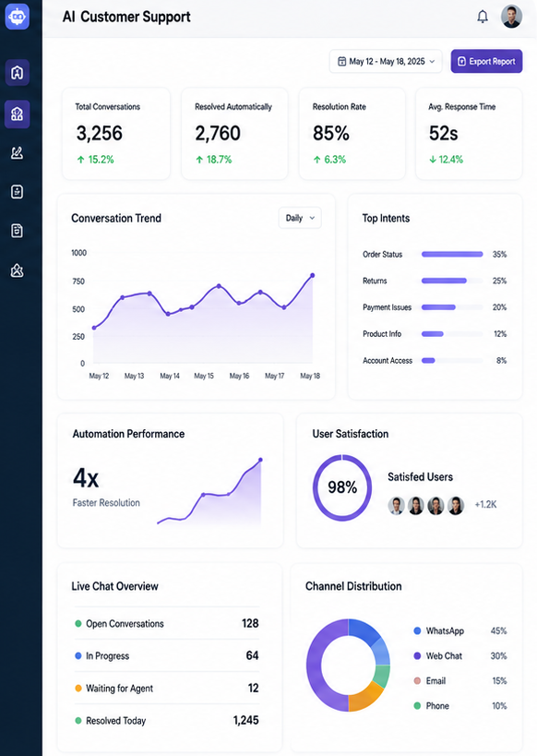The width and height of the screenshot is (537, 756).
Task: Click the Payment Issues progress bar
Action: [452, 307]
